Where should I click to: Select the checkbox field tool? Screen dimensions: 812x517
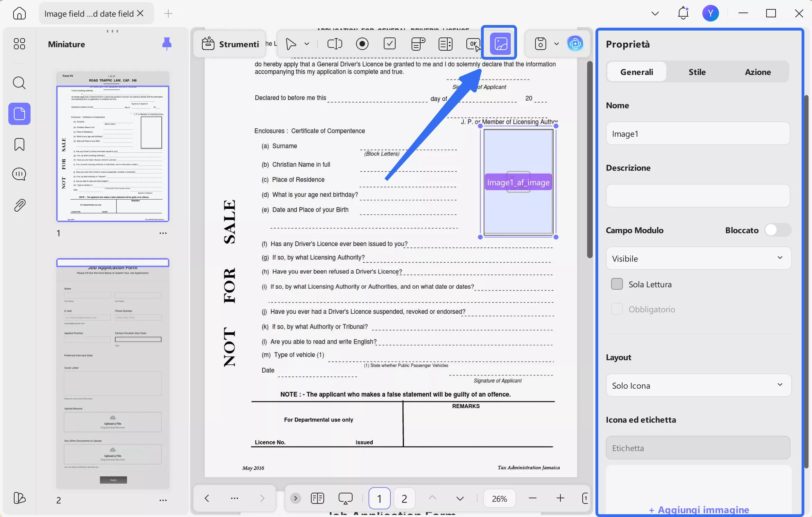click(x=390, y=44)
